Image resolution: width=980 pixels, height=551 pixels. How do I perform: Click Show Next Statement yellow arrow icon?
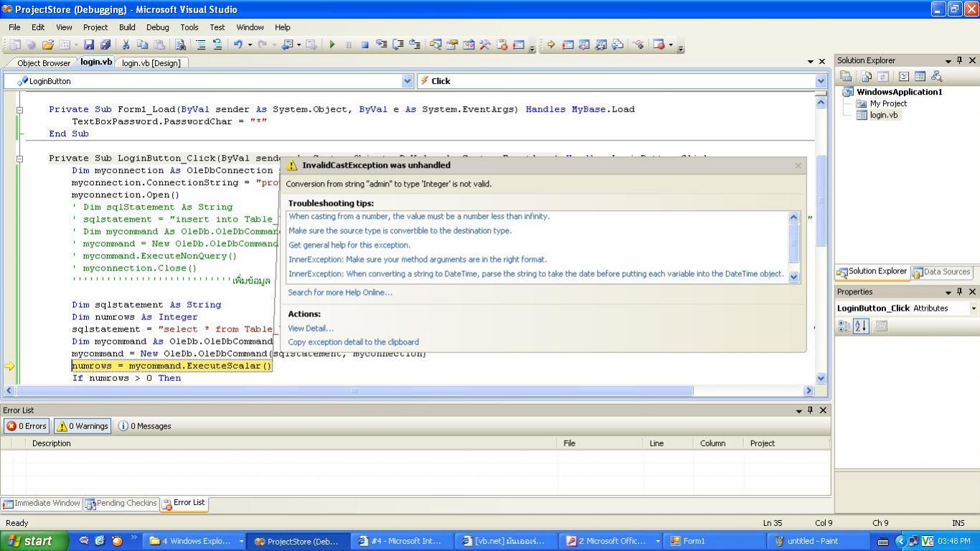pos(551,44)
